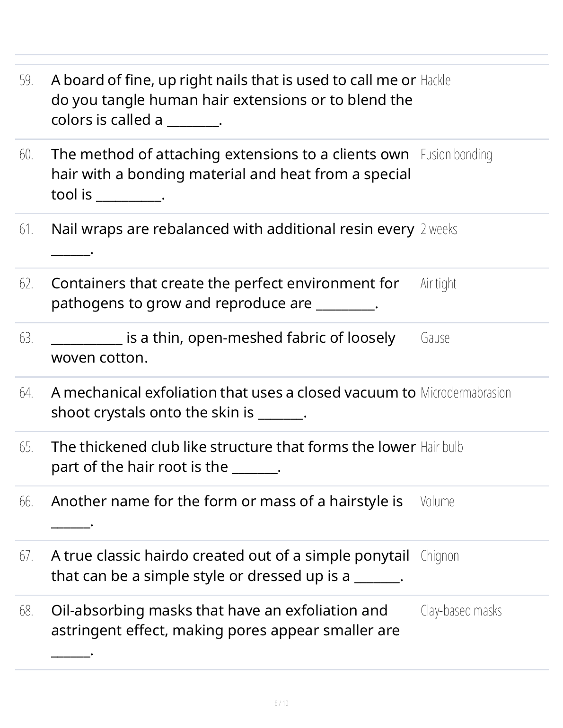The height and width of the screenshot is (728, 563).
Task: Click the mechanical exfoliation question text
Action: 233,403
